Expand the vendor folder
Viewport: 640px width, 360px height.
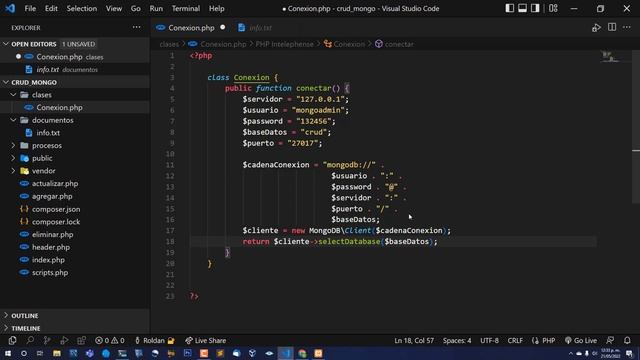13,171
